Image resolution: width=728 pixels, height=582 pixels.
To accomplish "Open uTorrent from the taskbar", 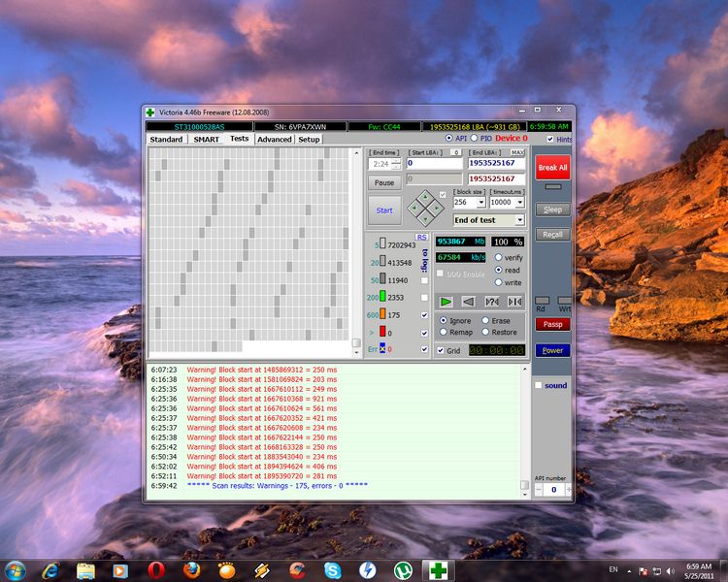I will click(403, 570).
